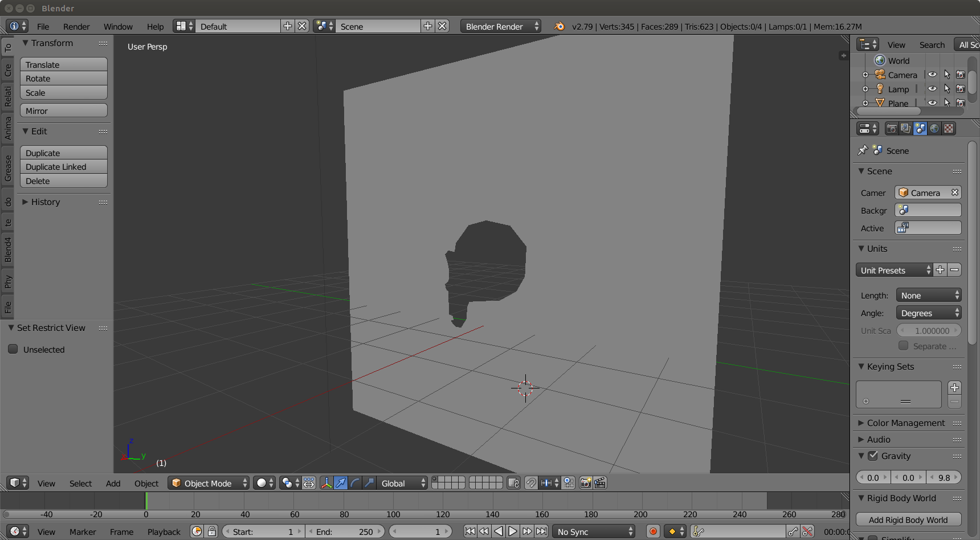Toggle the timeline preview range clock icon
The width and height of the screenshot is (980, 540).
[197, 531]
